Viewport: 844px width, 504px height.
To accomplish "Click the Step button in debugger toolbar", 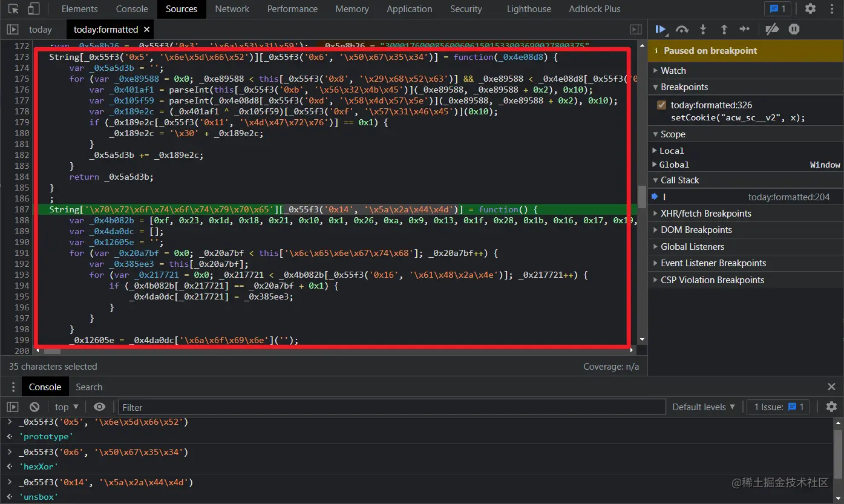I will pos(745,29).
